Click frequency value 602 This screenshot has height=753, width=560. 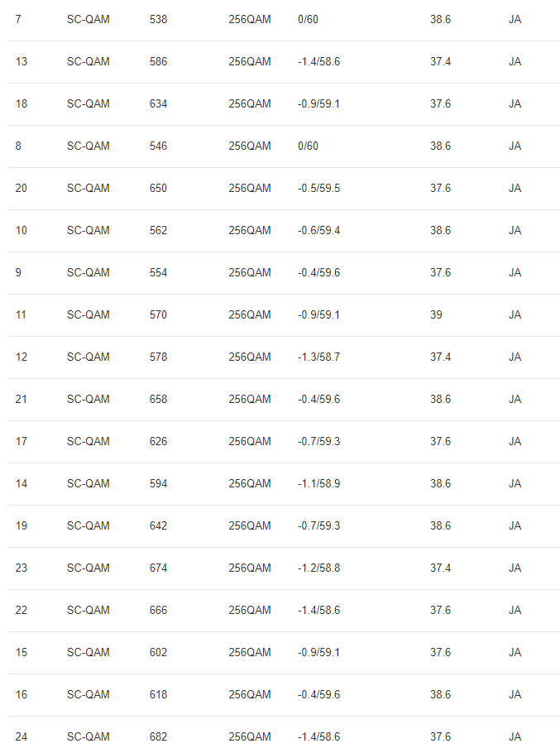click(x=158, y=652)
